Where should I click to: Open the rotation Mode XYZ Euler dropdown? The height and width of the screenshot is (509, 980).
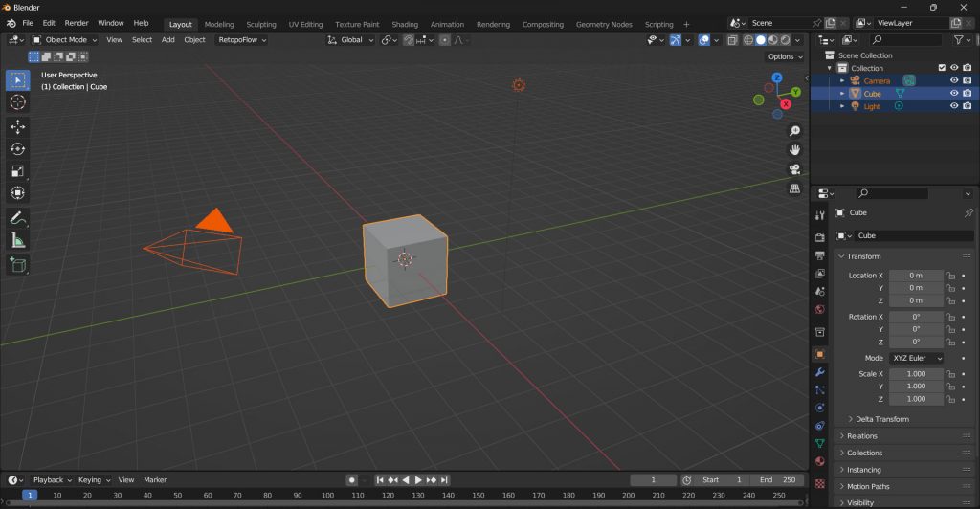coord(916,359)
